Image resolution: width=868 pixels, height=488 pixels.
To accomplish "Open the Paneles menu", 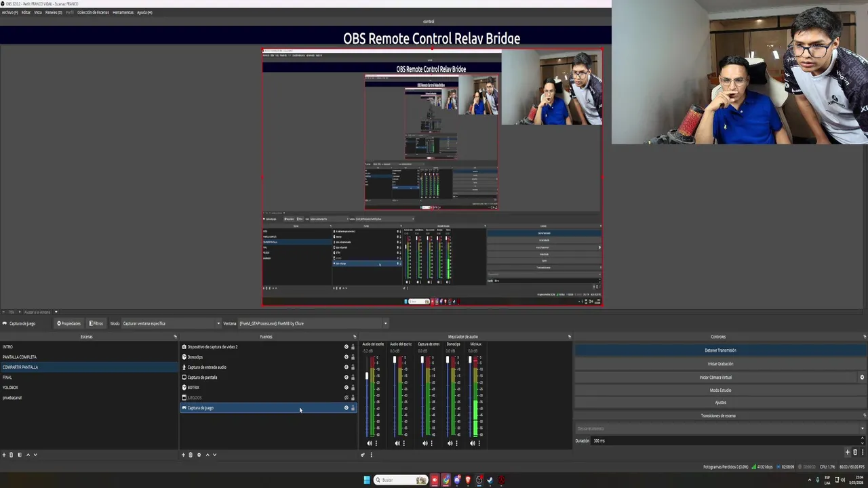I will (54, 12).
